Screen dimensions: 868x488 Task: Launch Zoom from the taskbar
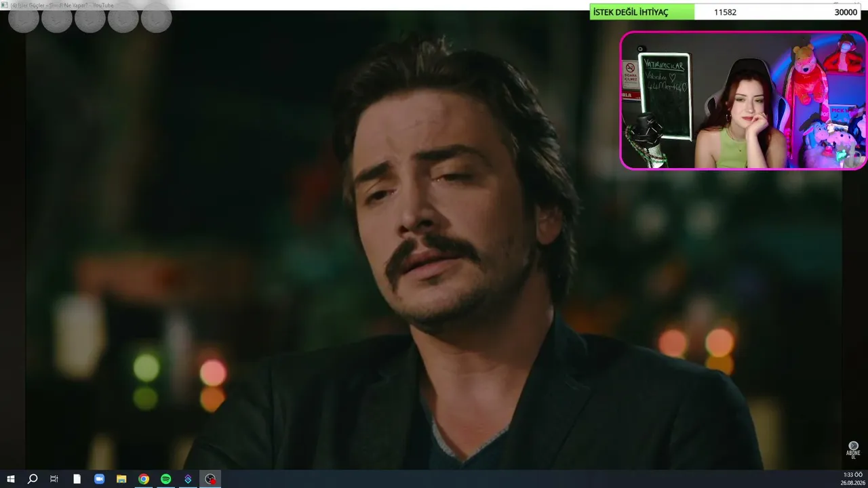pos(99,479)
